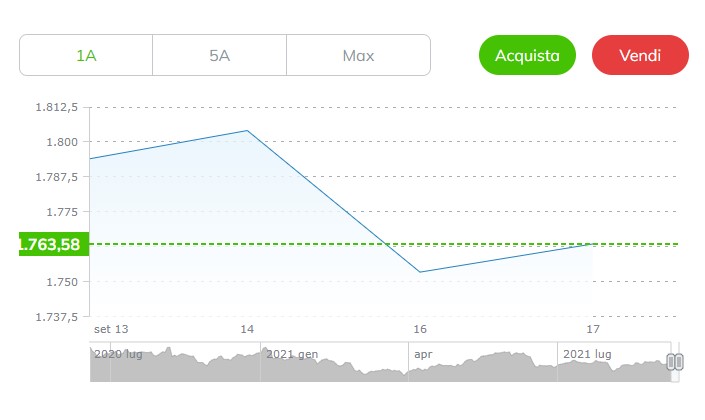The height and width of the screenshot is (420, 705).
Task: Show the Max time range
Action: point(358,55)
